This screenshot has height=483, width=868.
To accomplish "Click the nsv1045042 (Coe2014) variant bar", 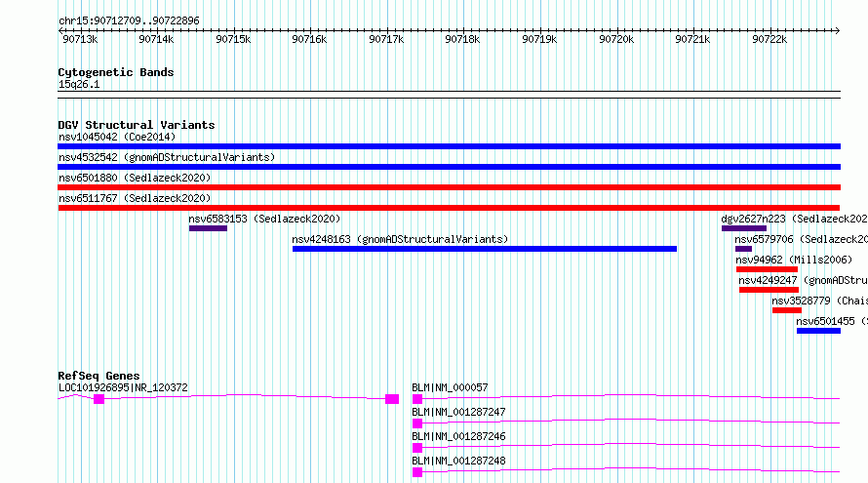I will (449, 146).
